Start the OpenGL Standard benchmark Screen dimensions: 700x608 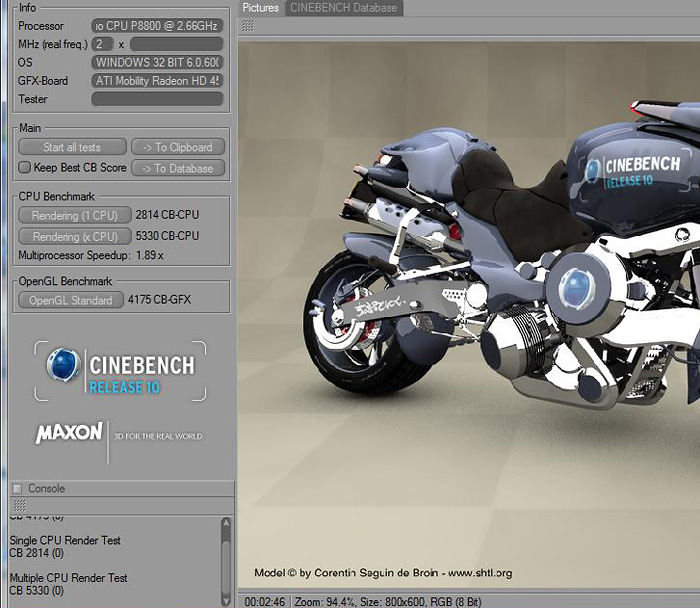(x=71, y=300)
